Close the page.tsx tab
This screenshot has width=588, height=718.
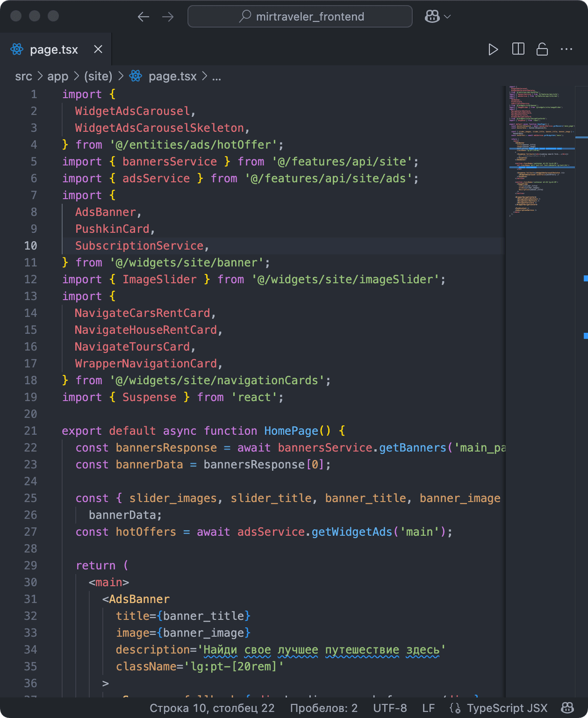click(98, 50)
